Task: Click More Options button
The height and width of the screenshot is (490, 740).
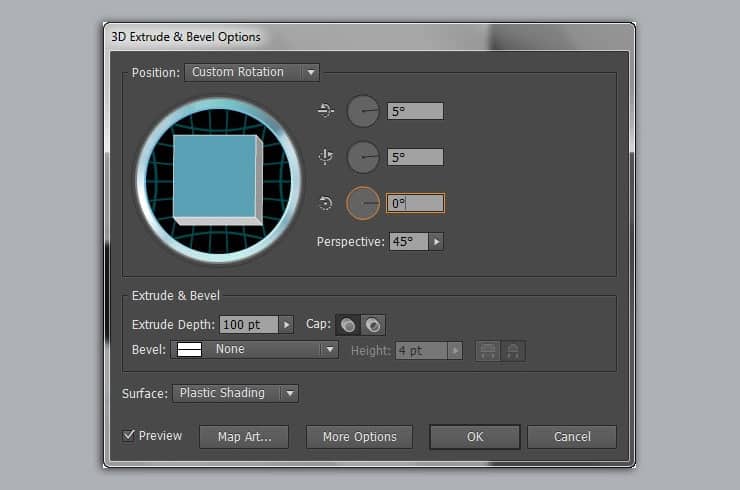Action: click(x=360, y=437)
